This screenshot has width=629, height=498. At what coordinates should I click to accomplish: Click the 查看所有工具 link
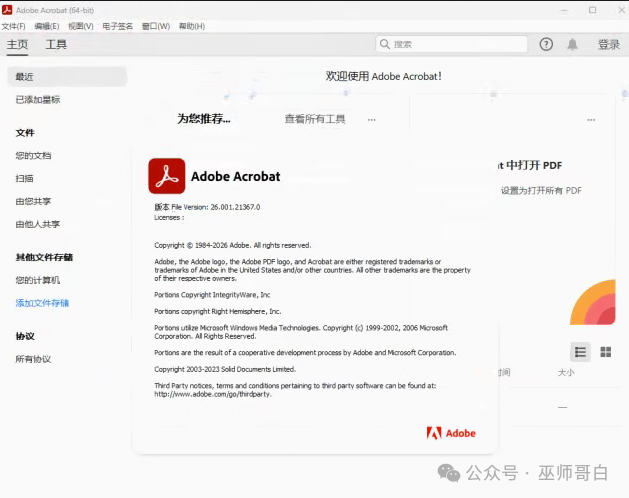[315, 119]
